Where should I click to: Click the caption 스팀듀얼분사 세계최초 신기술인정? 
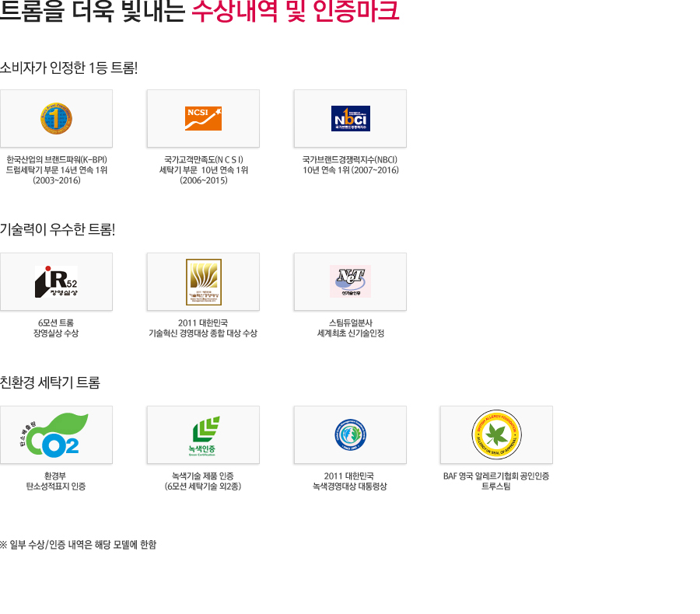351,328
